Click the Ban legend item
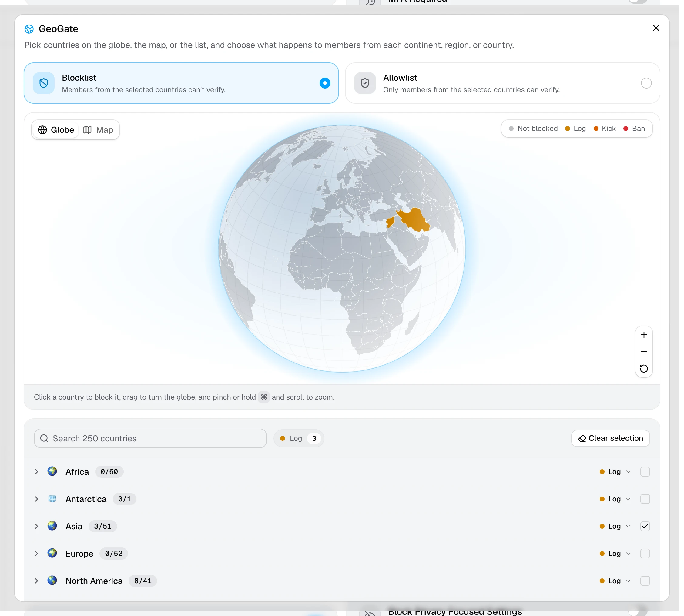This screenshot has height=616, width=684. pos(634,129)
